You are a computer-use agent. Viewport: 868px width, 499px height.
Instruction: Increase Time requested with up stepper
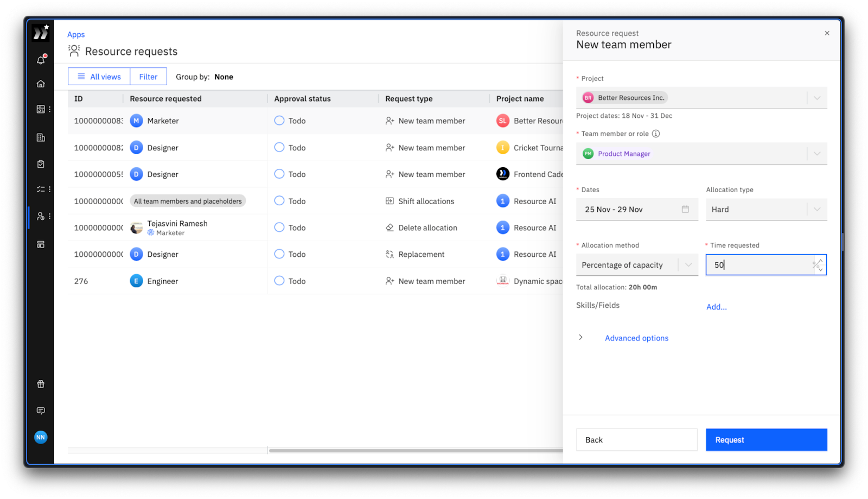820,261
